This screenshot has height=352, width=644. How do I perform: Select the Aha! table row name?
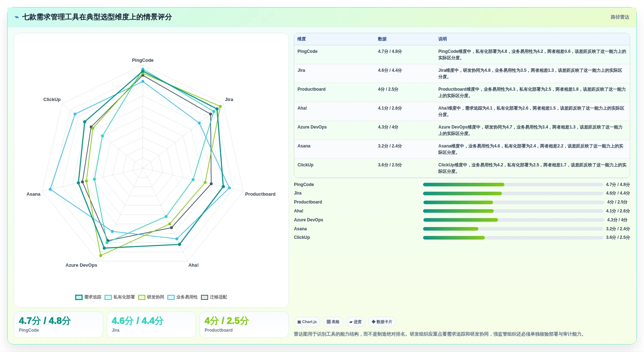pos(302,108)
